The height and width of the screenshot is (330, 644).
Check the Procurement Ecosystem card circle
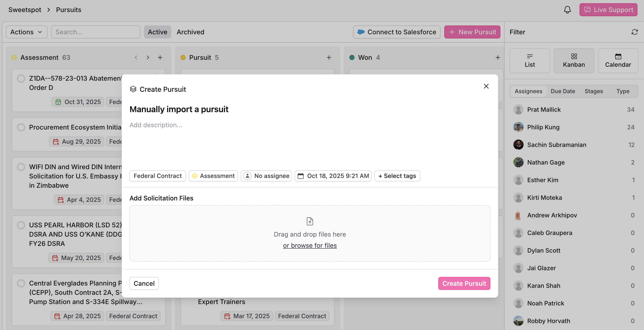(21, 127)
